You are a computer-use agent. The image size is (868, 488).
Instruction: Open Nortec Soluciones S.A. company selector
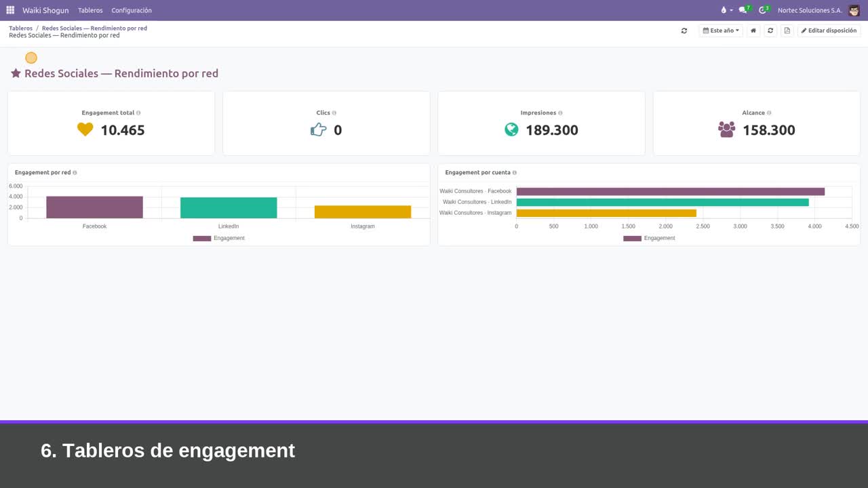[x=810, y=10]
